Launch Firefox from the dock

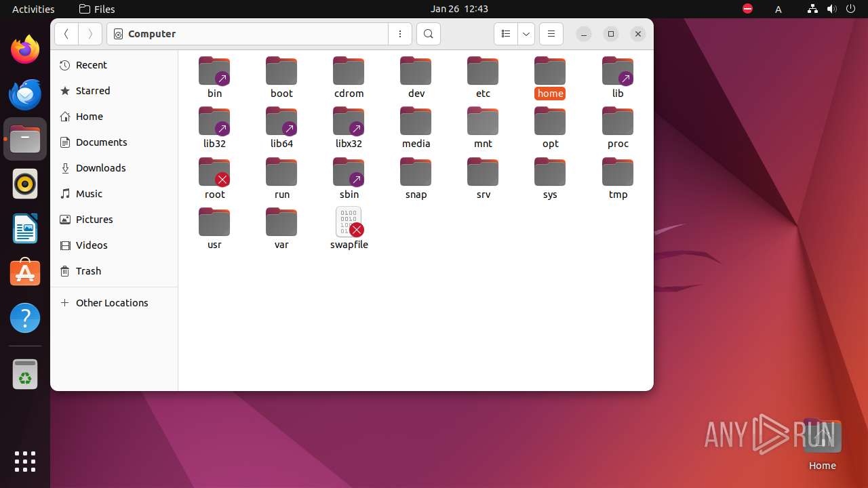click(25, 49)
